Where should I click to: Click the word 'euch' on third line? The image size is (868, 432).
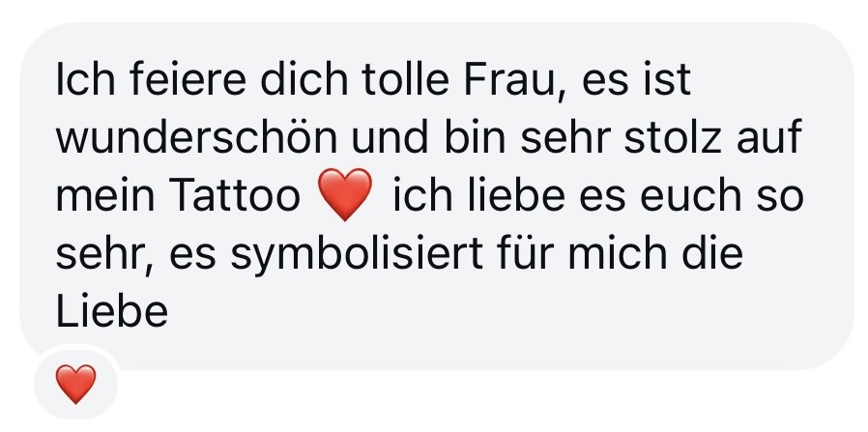[x=690, y=196]
